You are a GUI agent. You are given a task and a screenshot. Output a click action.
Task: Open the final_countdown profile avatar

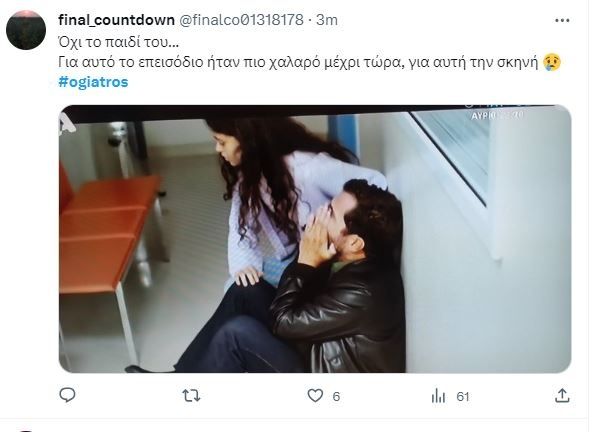pyautogui.click(x=26, y=30)
